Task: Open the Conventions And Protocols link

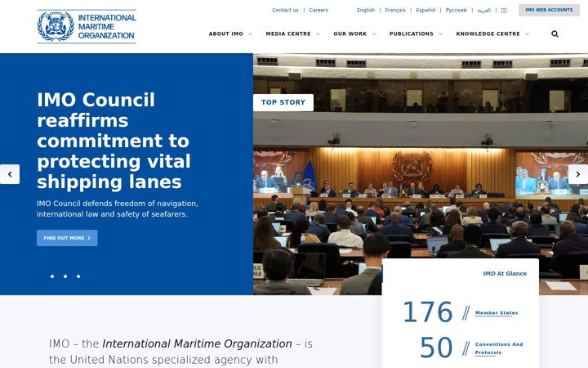Action: point(499,348)
